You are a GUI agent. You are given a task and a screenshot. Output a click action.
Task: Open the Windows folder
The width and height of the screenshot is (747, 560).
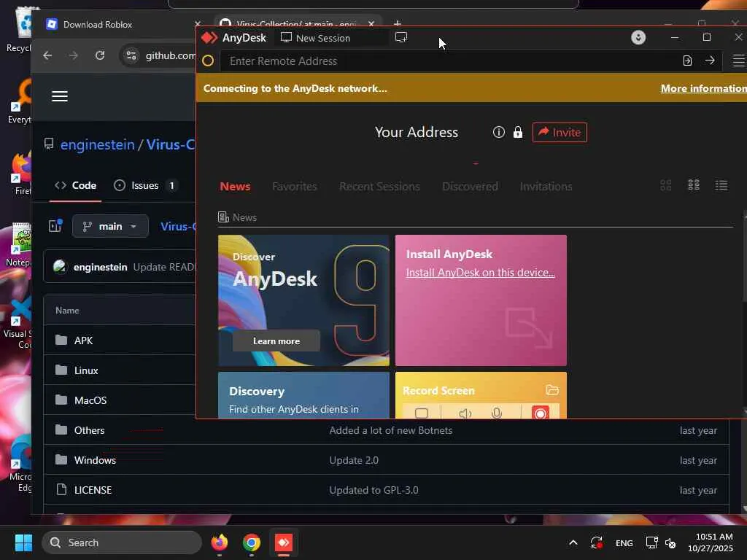pyautogui.click(x=95, y=461)
